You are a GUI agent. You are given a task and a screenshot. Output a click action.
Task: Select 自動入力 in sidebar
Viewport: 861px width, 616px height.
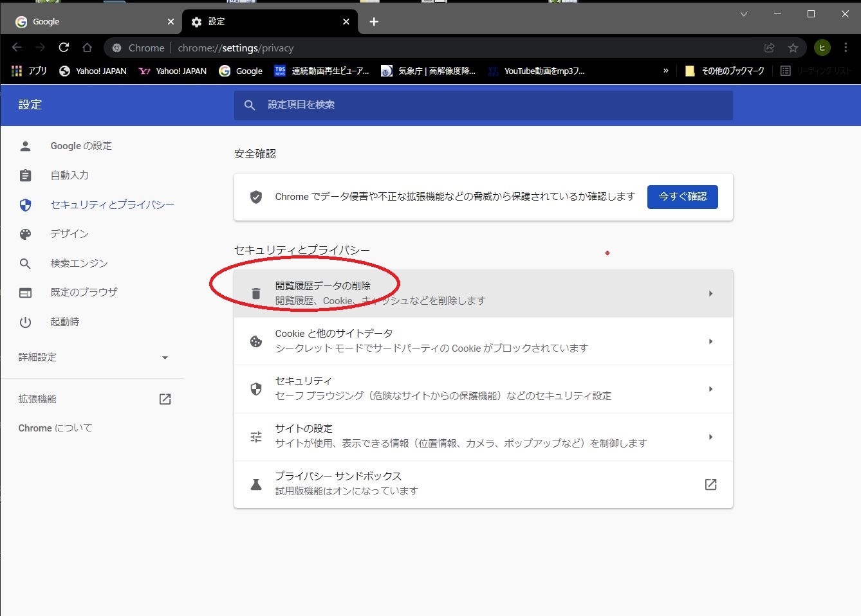[x=69, y=175]
